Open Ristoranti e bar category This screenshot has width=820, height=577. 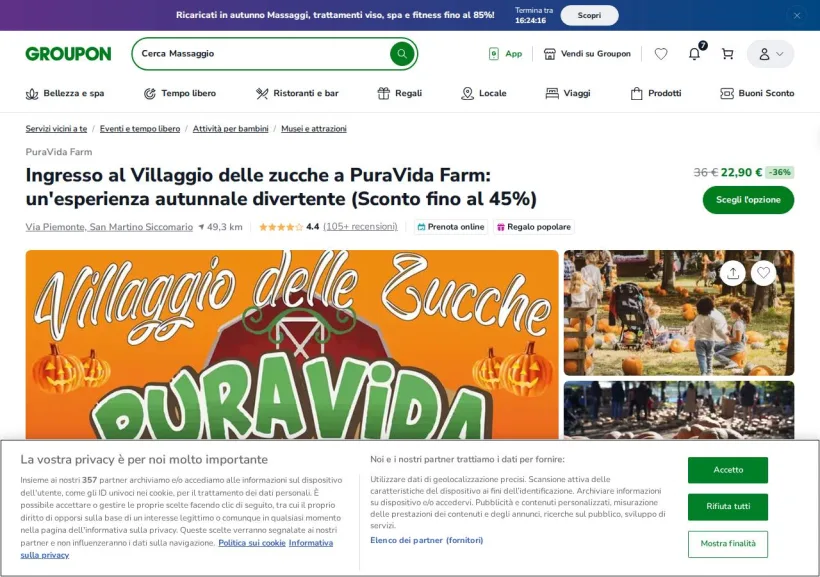point(297,94)
